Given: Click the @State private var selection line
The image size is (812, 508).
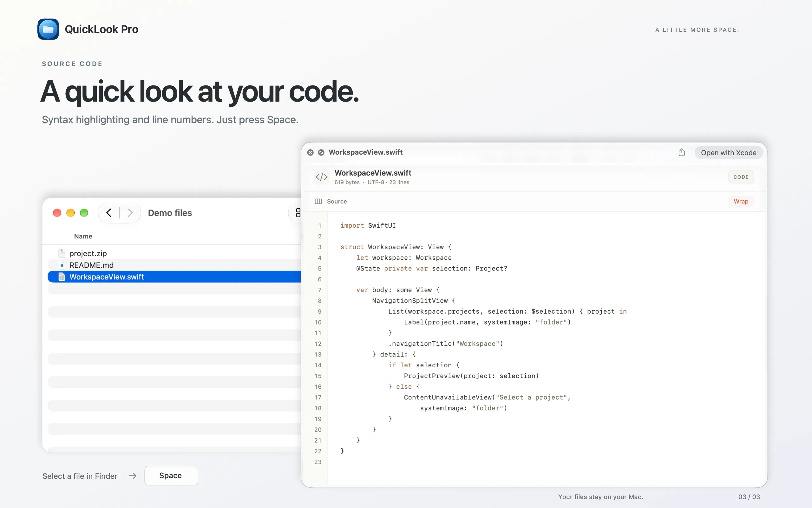Looking at the screenshot, I should [x=432, y=269].
